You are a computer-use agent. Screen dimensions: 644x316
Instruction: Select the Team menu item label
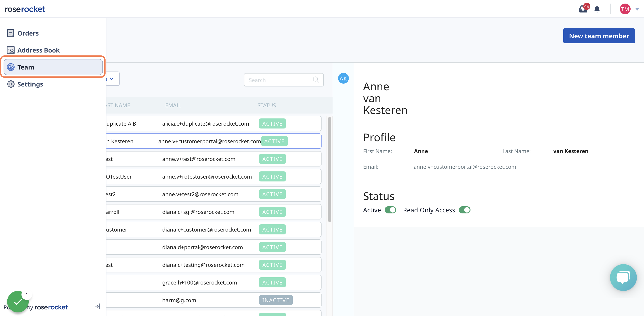point(26,67)
